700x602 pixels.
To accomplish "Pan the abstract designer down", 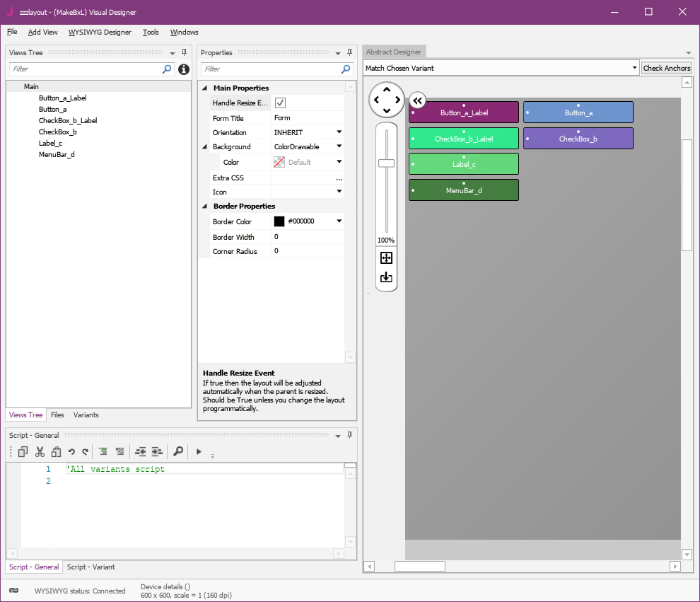I will [387, 110].
